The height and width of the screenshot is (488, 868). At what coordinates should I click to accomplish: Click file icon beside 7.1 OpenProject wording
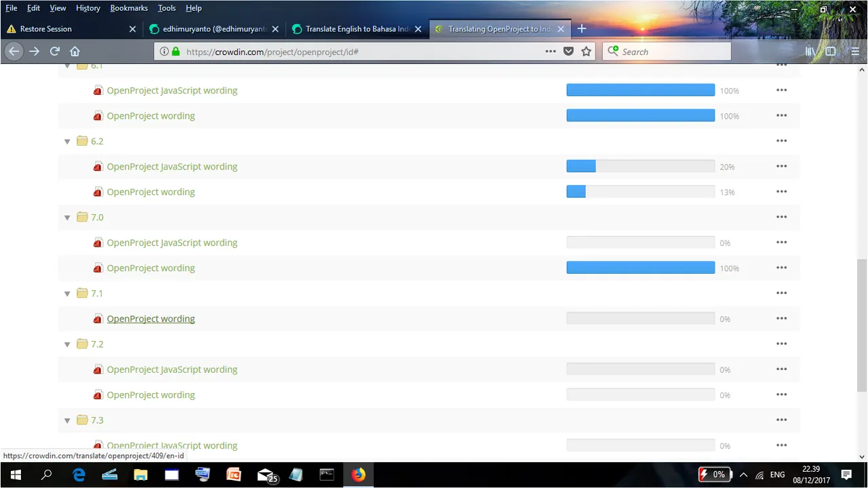pos(98,319)
